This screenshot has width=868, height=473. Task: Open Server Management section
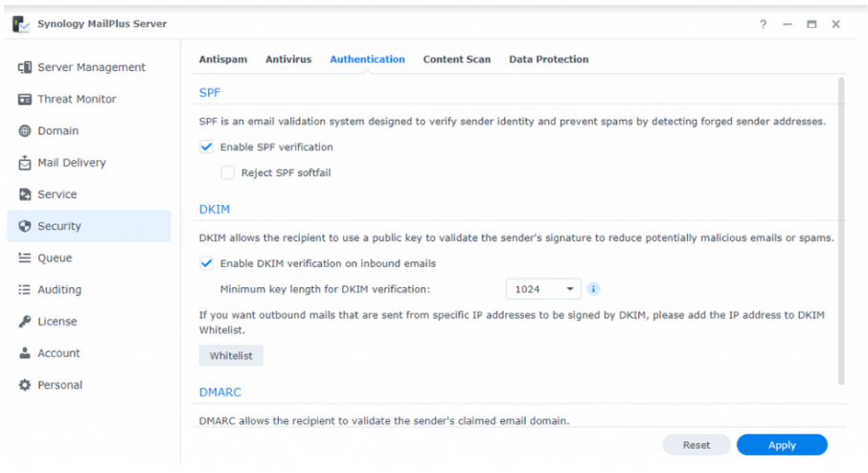89,67
